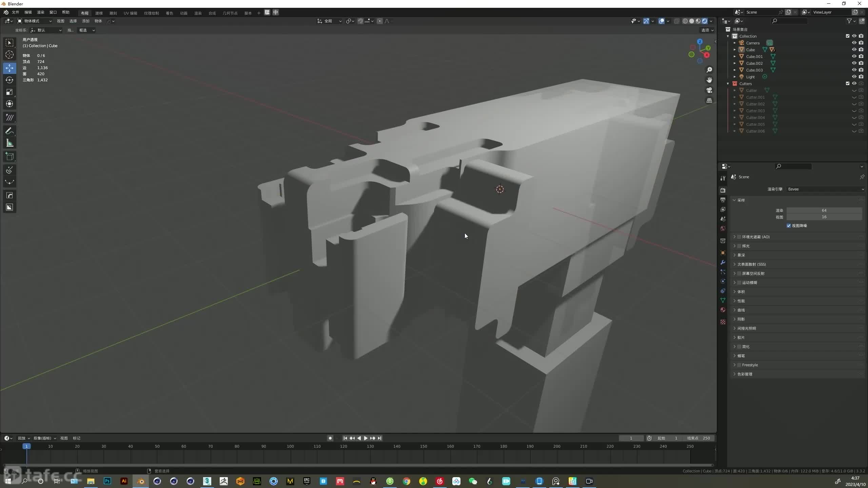Adjust the viewport samples value 16
This screenshot has width=868, height=488.
pos(824,217)
